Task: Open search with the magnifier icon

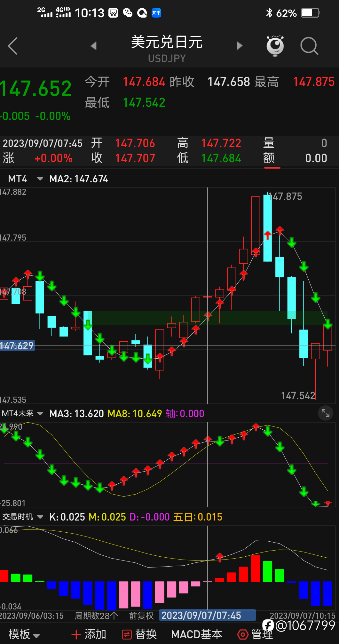Action: [309, 46]
